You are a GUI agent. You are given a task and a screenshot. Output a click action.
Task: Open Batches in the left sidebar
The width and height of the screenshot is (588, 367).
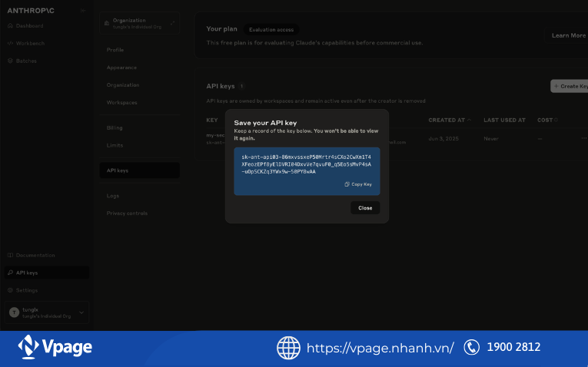26,61
